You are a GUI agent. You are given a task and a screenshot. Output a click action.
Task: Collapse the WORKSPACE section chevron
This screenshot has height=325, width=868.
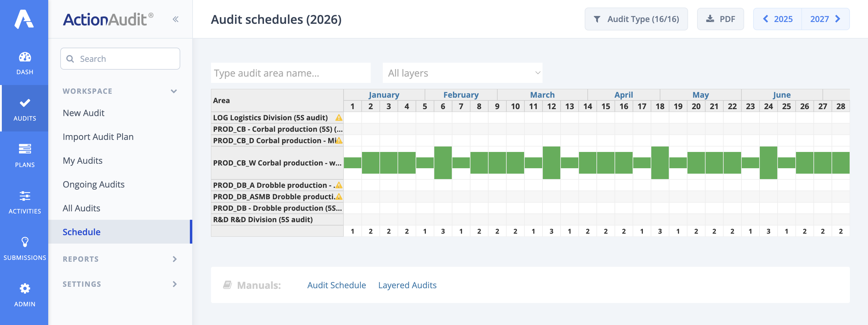(174, 91)
